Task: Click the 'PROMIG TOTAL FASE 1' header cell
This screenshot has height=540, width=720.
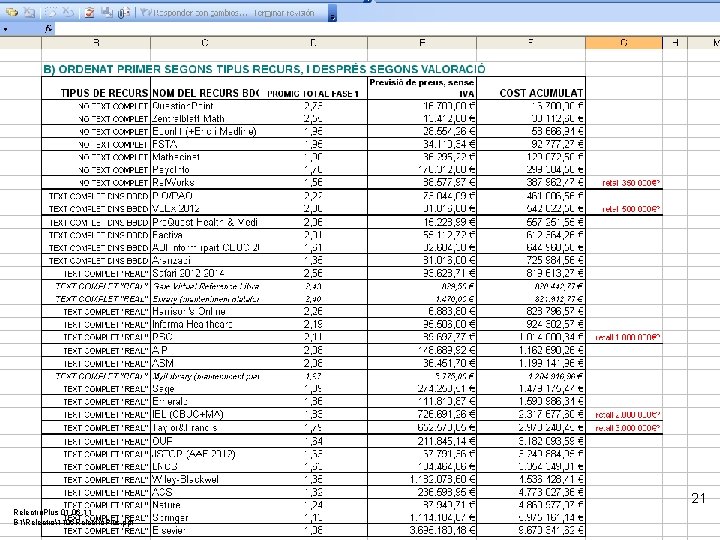Action: 313,88
